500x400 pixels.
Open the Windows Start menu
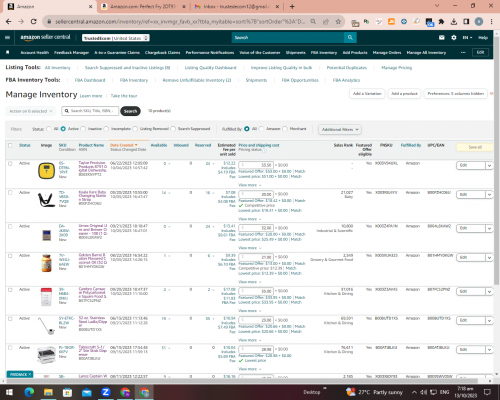tap(9, 392)
